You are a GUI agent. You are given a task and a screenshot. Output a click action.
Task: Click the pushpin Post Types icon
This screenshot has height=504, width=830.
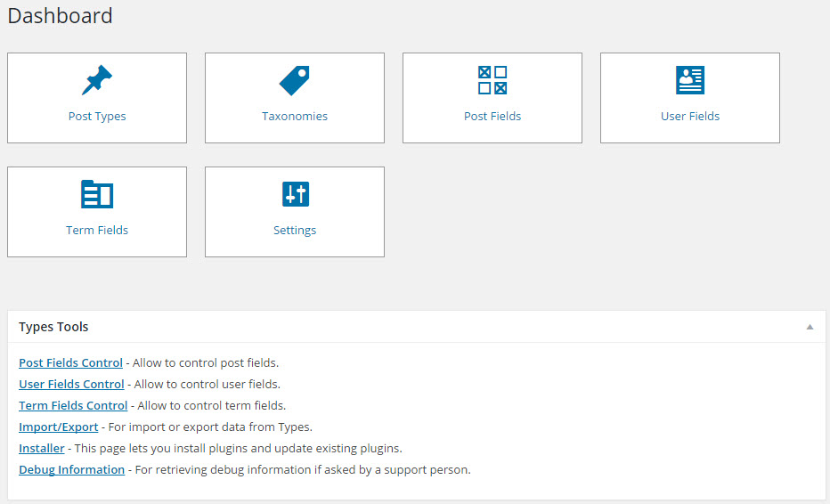(x=97, y=80)
